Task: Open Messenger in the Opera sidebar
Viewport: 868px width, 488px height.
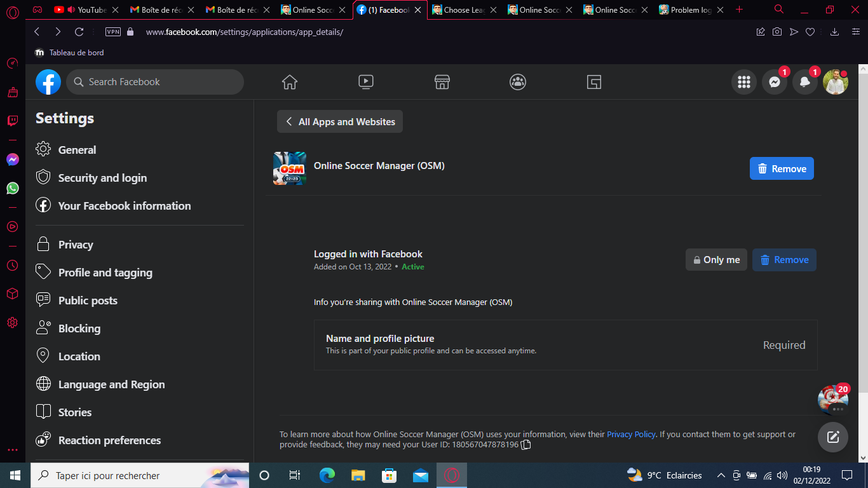Action: click(13, 159)
